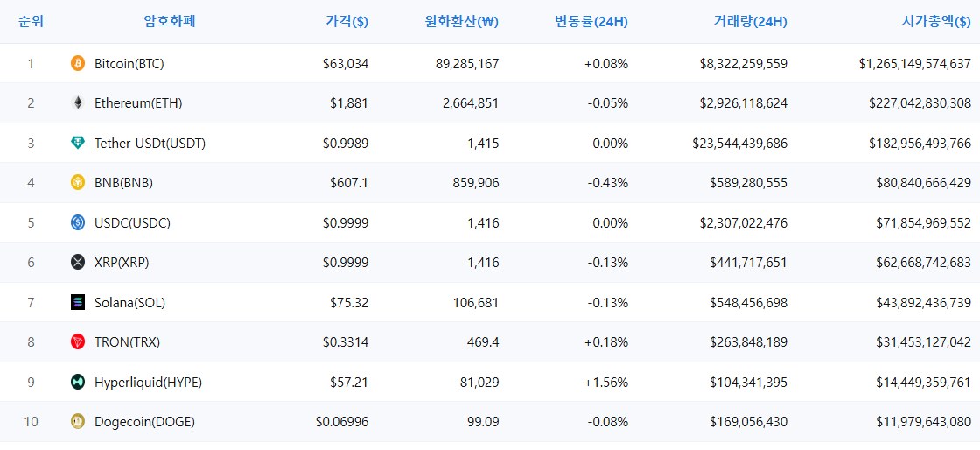The width and height of the screenshot is (980, 450).
Task: Open the Tether USDt(USDT) coin name
Action: [150, 144]
